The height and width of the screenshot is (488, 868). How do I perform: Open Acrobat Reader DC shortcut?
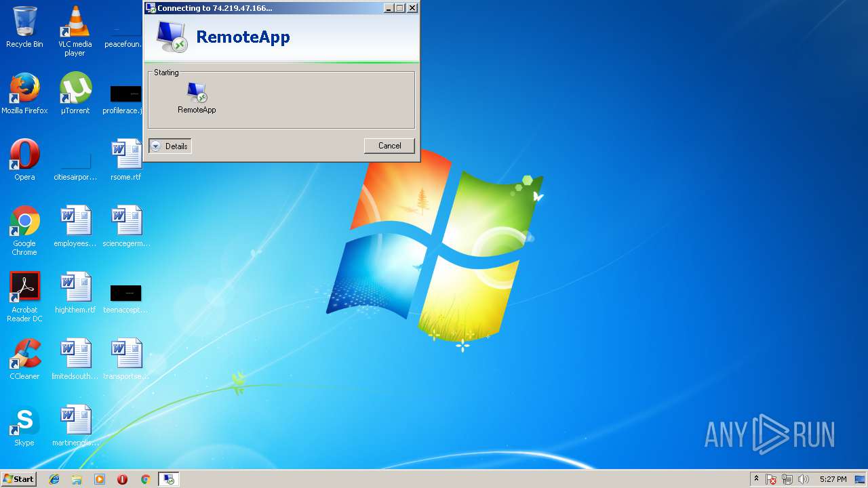(x=24, y=297)
